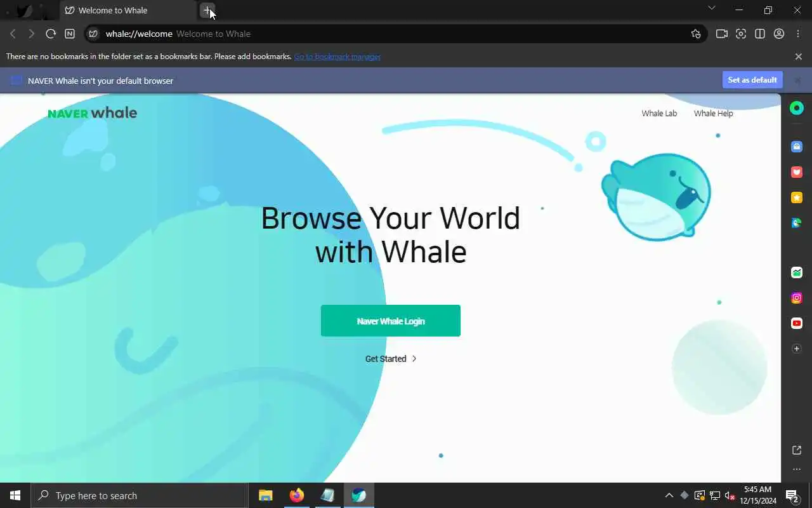
Task: Click the whale mascot illustration
Action: click(x=657, y=197)
